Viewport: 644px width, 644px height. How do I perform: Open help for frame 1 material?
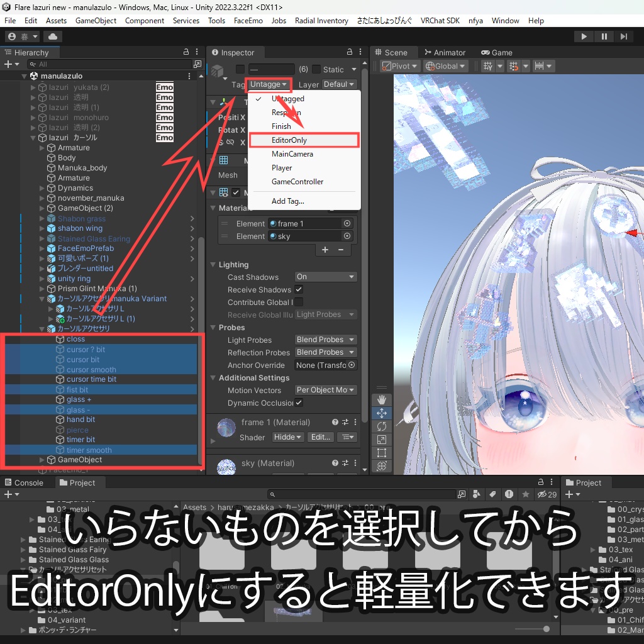[x=335, y=422]
